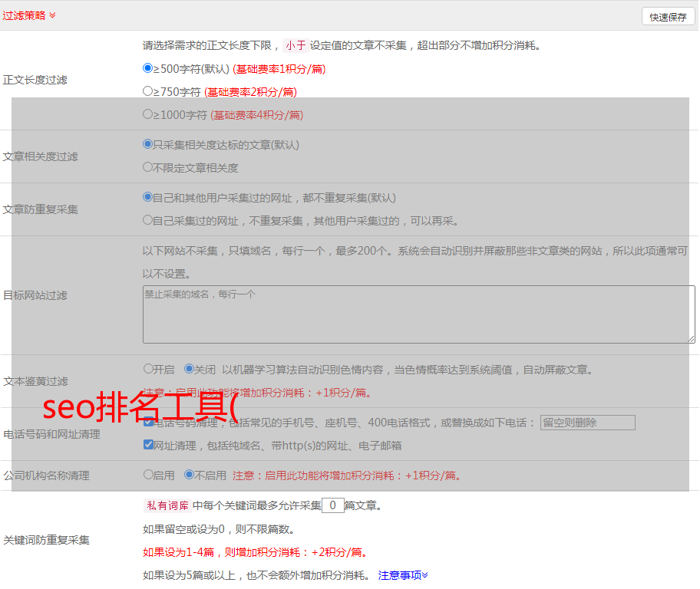Click the 小于 highlighted tag

pos(296,45)
